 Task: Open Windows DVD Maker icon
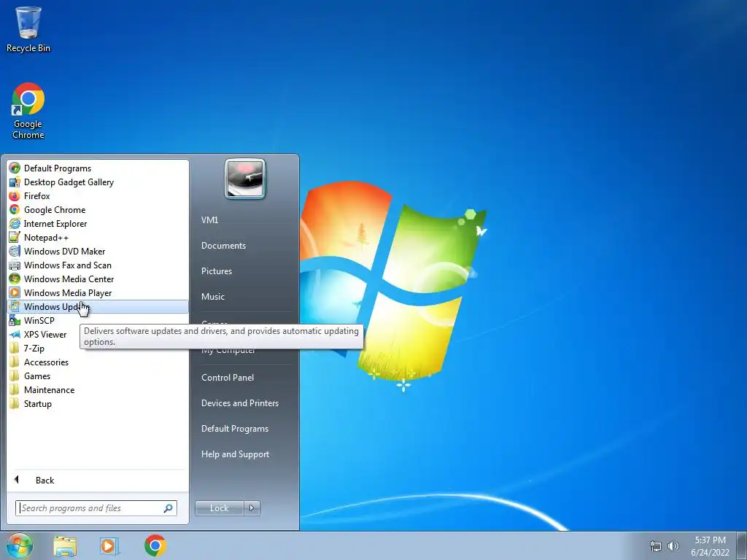15,251
